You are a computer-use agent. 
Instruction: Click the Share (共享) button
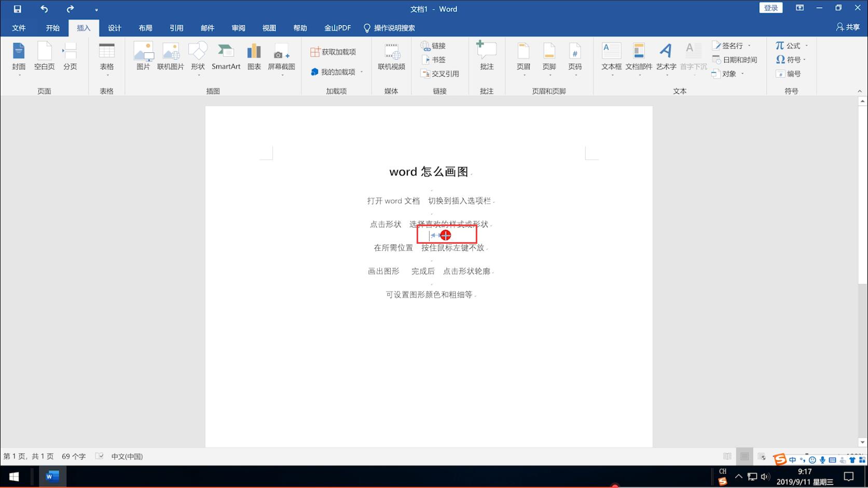tap(848, 27)
